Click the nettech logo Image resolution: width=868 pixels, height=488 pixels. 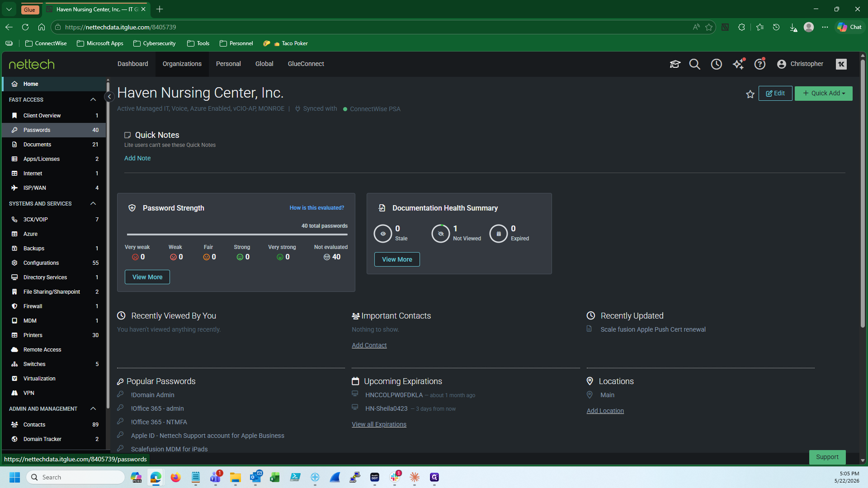click(x=32, y=64)
